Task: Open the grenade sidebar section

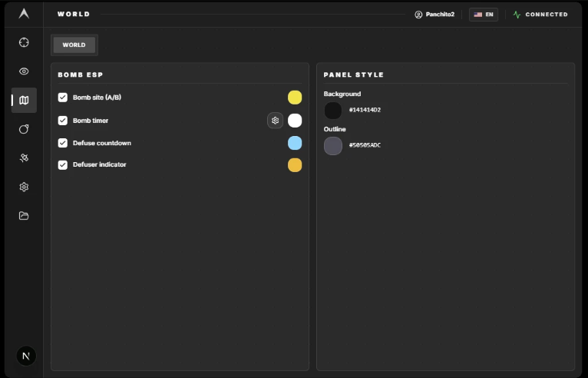Action: pyautogui.click(x=24, y=129)
